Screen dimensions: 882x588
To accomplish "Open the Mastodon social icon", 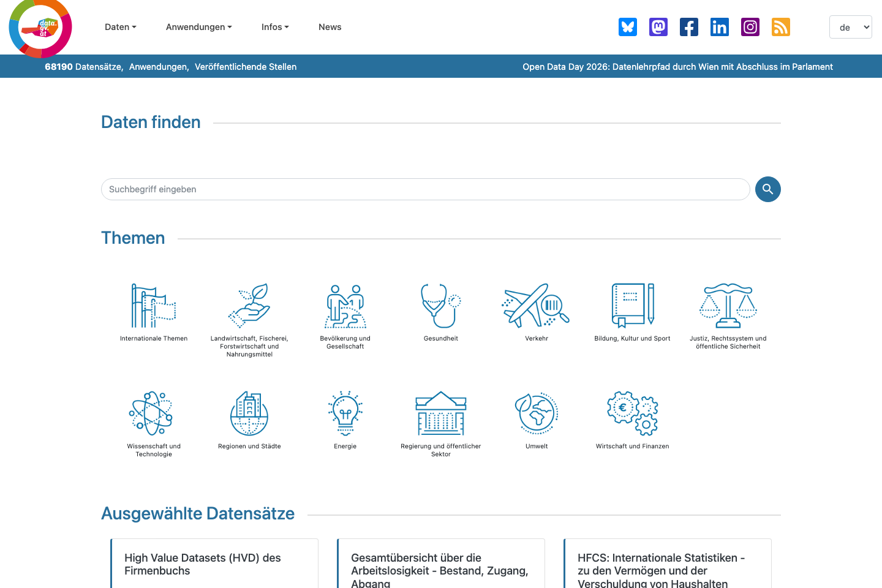I will click(658, 27).
